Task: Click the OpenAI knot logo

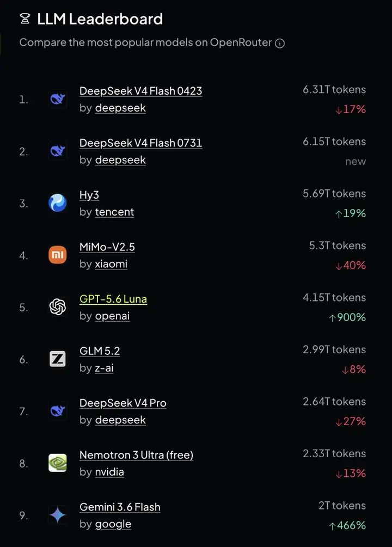Action: [x=58, y=307]
